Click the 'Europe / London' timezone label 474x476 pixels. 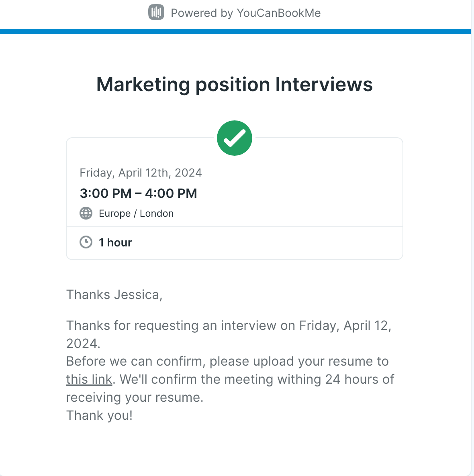click(x=136, y=214)
